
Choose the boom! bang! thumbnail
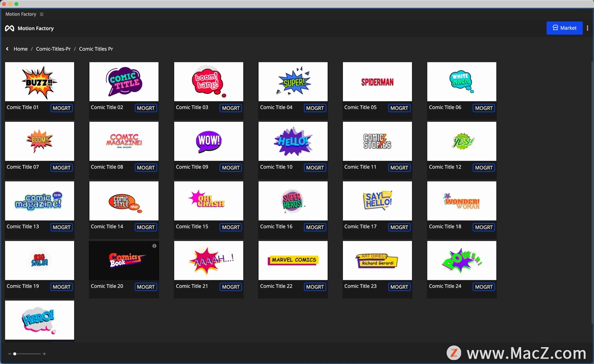point(209,81)
